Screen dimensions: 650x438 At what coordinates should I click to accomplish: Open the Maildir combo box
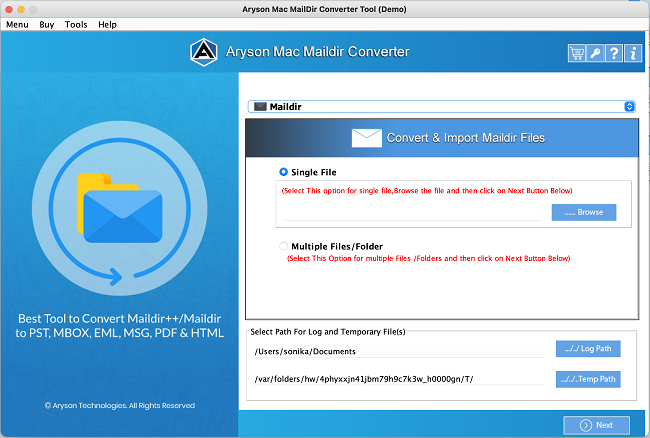click(441, 106)
